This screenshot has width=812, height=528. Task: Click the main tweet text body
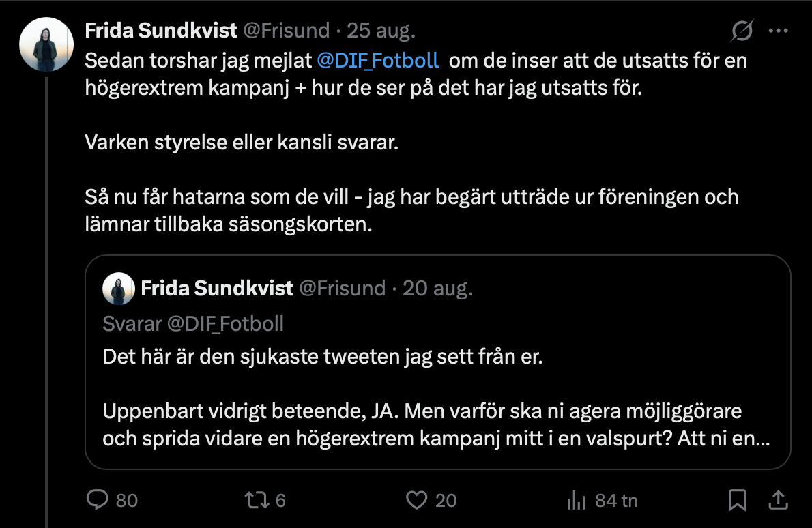416,143
